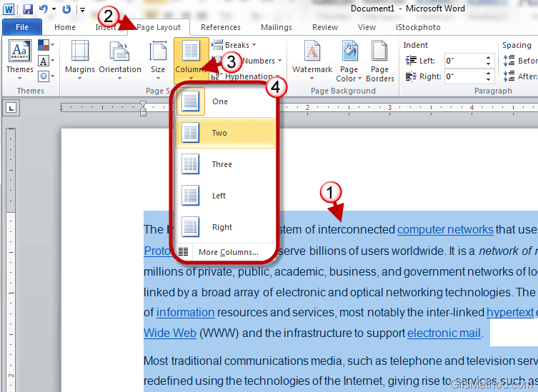The width and height of the screenshot is (538, 392).
Task: Open the Margins menu
Action: click(x=79, y=60)
